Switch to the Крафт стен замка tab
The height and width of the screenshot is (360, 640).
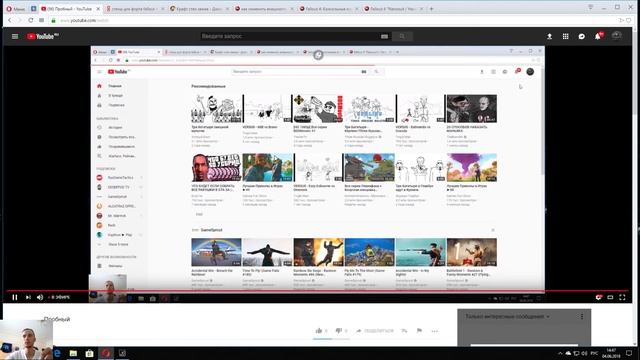coord(199,9)
